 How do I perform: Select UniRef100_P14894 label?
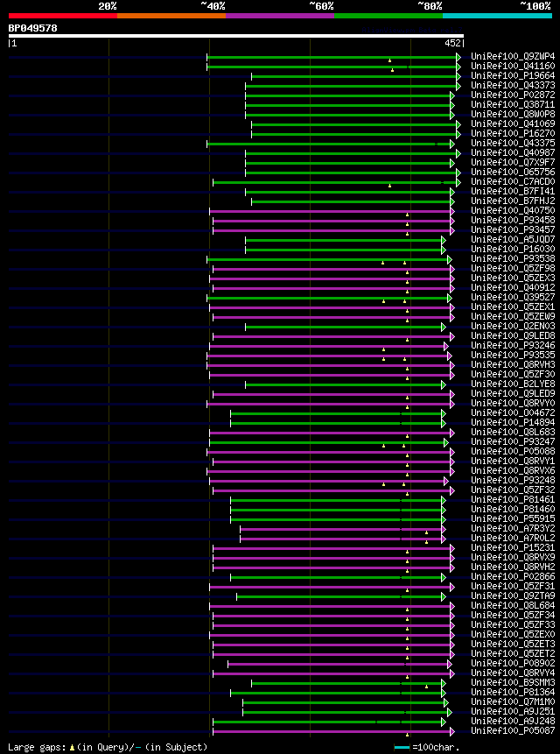(513, 422)
